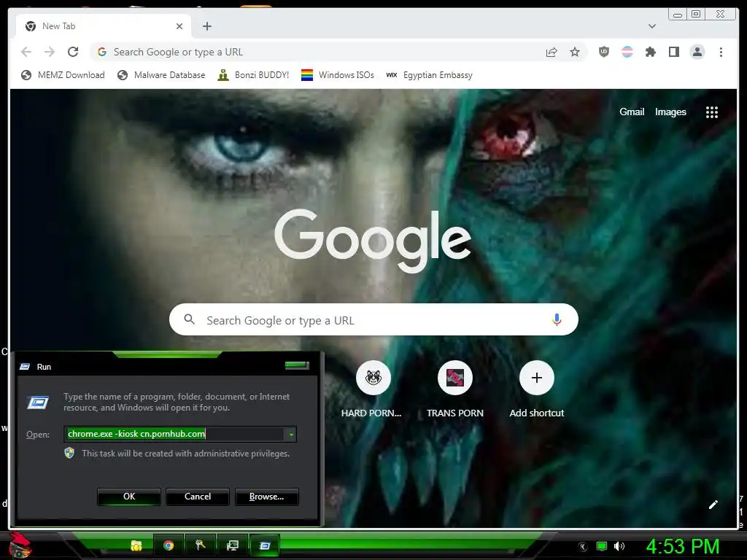Close the Run dialog with the green button
Image resolution: width=747 pixels, height=560 pixels.
(x=297, y=365)
